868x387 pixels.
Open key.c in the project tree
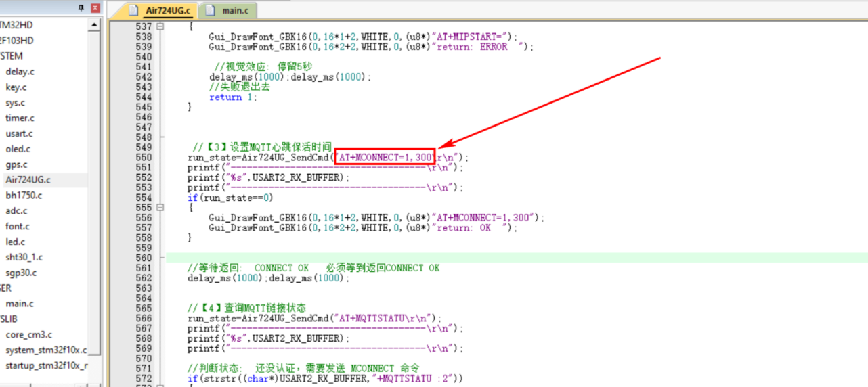(16, 87)
